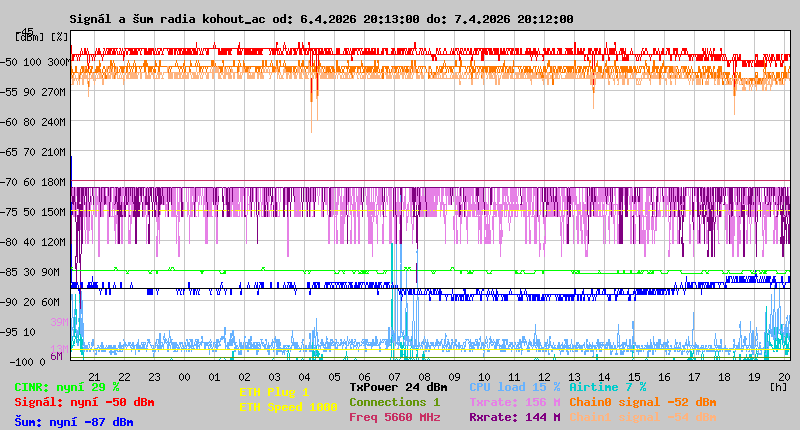Click the 'Txrate: 156 M' legend label

tap(515, 402)
